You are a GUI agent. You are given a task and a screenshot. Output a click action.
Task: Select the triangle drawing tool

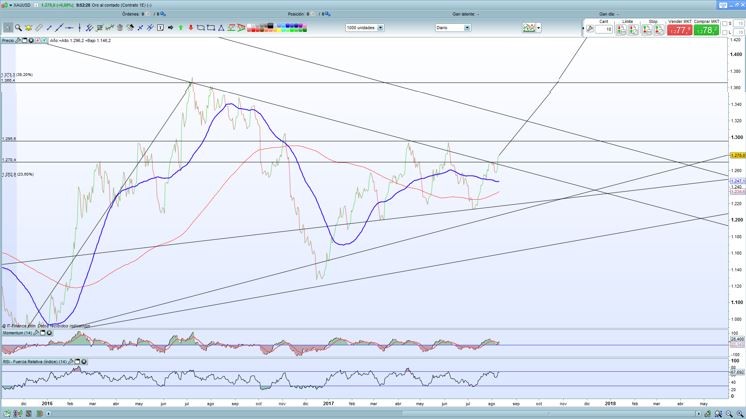click(x=221, y=28)
